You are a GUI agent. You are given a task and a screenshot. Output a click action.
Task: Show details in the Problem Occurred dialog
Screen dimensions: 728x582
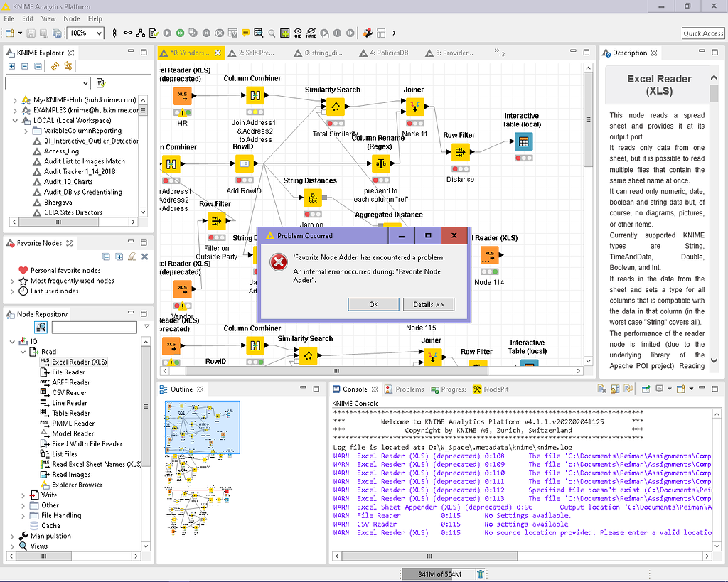click(x=429, y=304)
